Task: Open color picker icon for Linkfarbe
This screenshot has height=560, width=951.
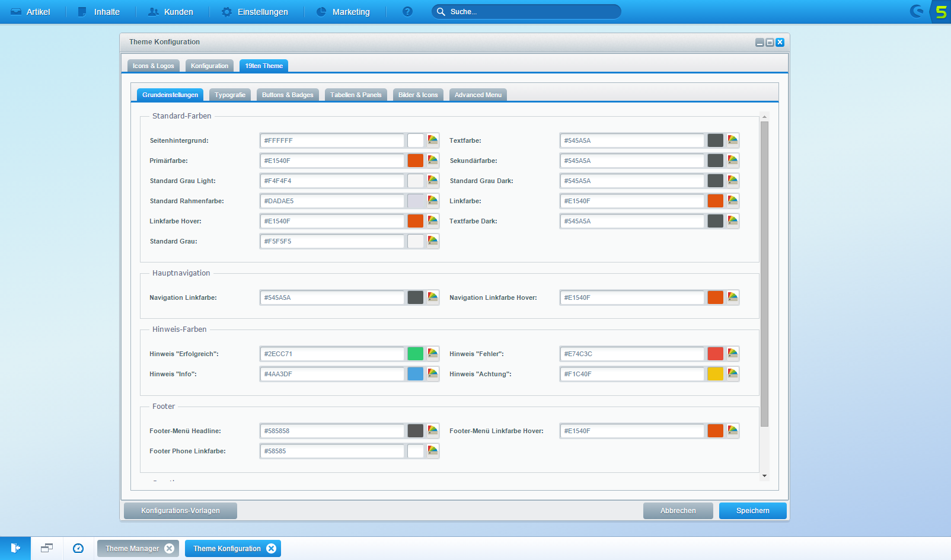Action: click(733, 201)
